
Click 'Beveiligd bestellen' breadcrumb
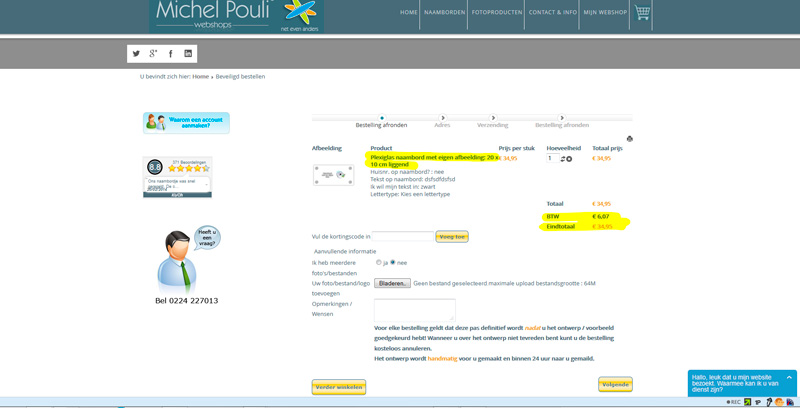pyautogui.click(x=240, y=76)
